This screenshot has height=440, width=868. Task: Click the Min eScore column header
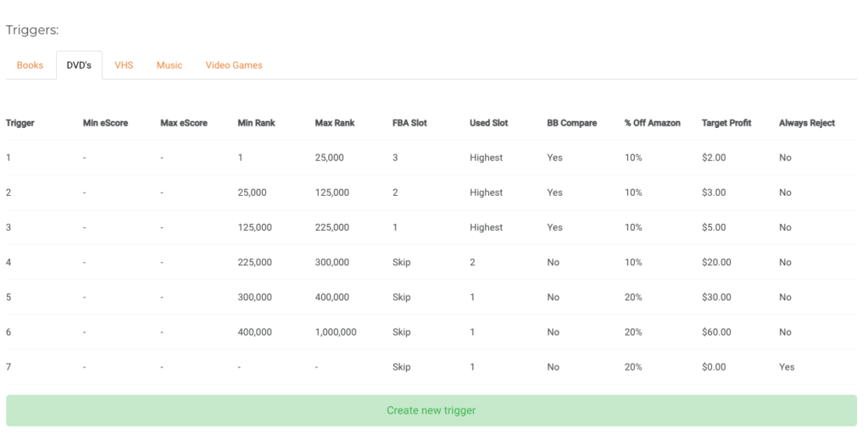[x=105, y=123]
